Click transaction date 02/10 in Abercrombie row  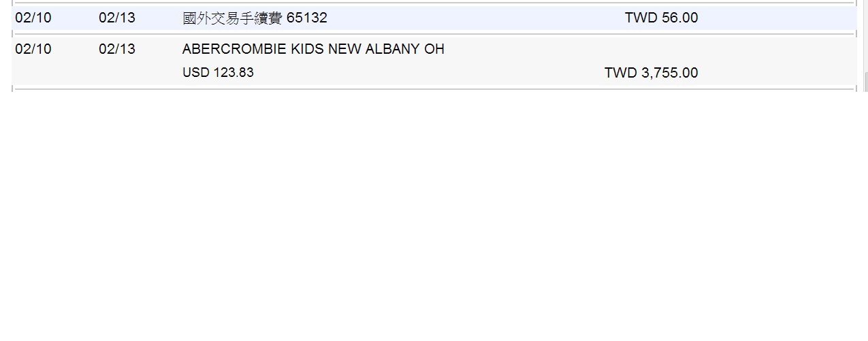33,49
